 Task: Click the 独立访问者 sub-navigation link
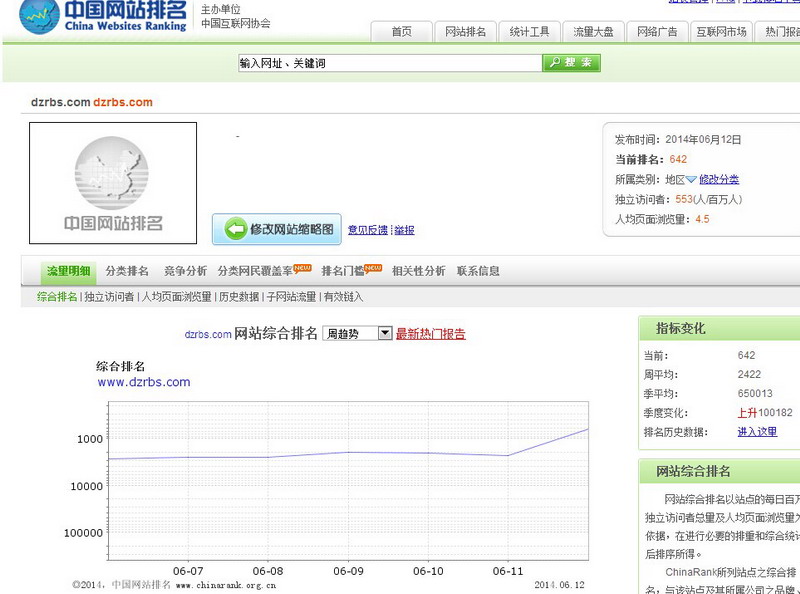click(x=109, y=297)
